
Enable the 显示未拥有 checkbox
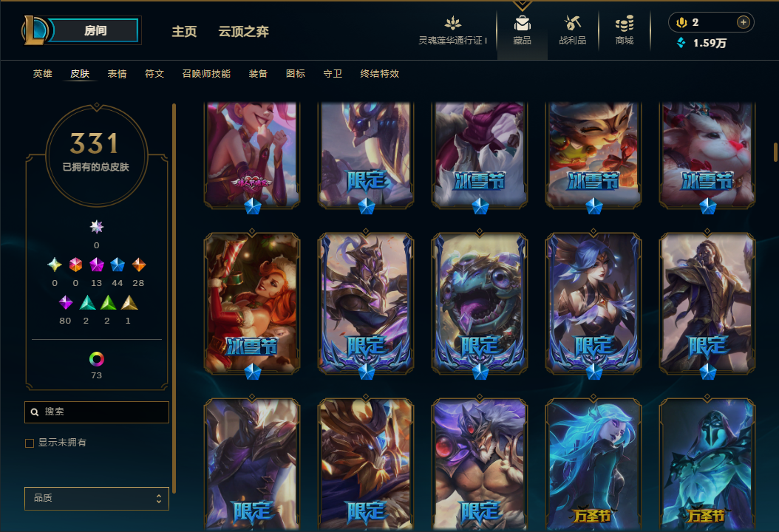[30, 443]
